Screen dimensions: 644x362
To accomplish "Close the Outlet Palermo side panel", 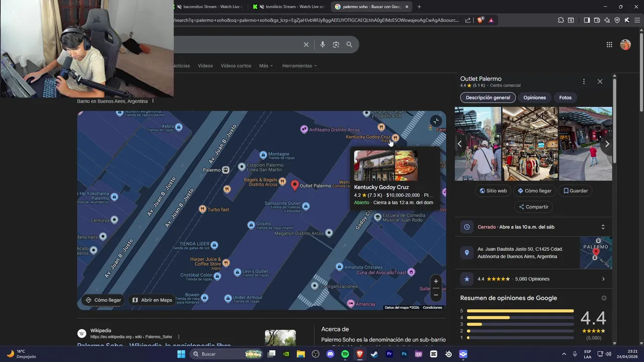I will (600, 81).
